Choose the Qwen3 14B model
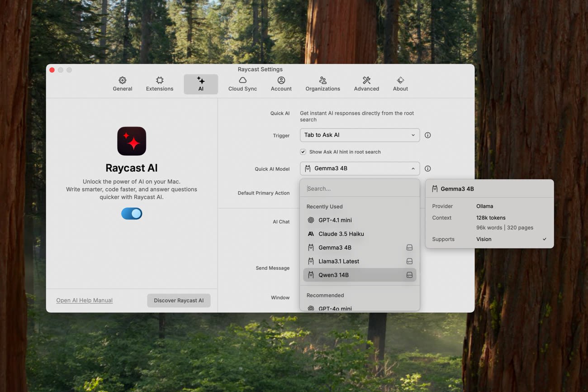The height and width of the screenshot is (392, 588). [360, 275]
